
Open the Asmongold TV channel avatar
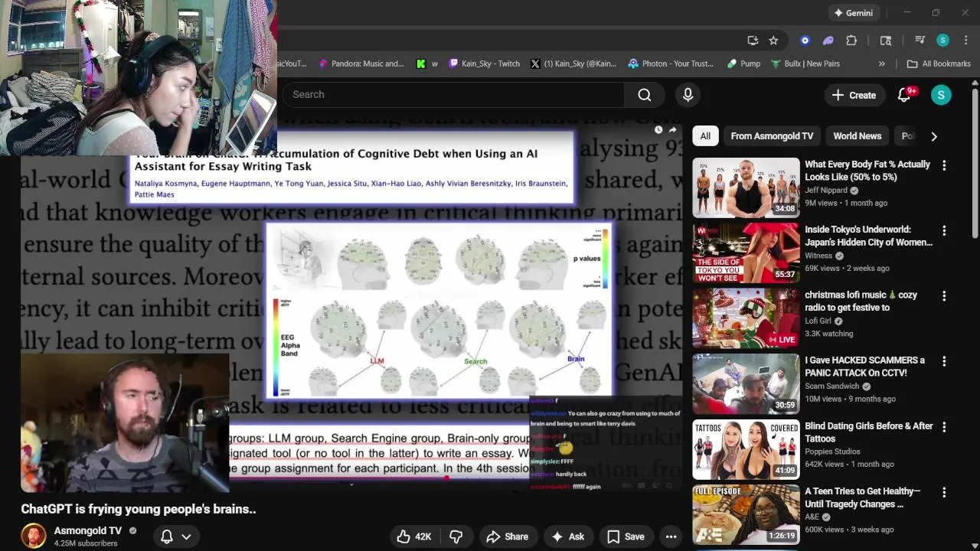(33, 536)
